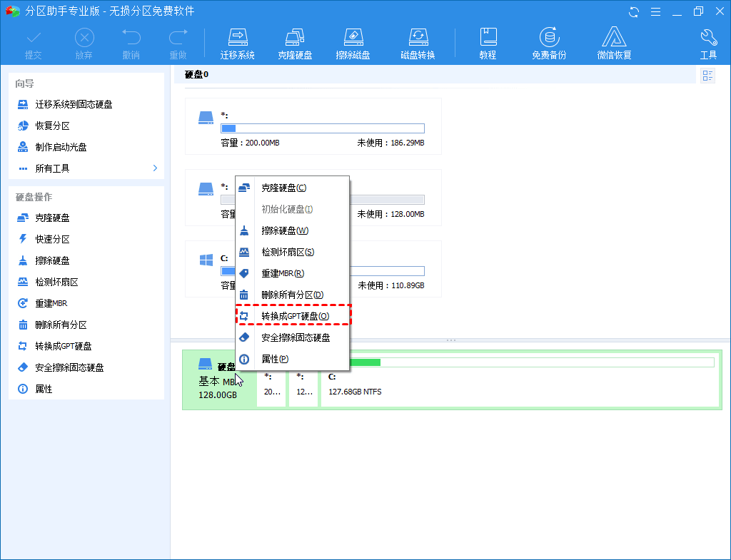Click the 免费备份 (Free Backup) icon
Viewport: 731px width, 560px height.
[548, 42]
